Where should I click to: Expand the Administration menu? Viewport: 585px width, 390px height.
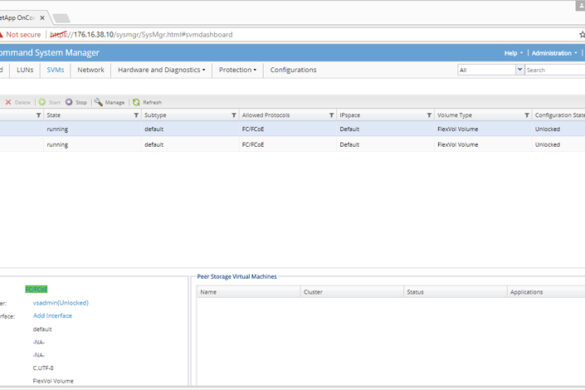(554, 53)
